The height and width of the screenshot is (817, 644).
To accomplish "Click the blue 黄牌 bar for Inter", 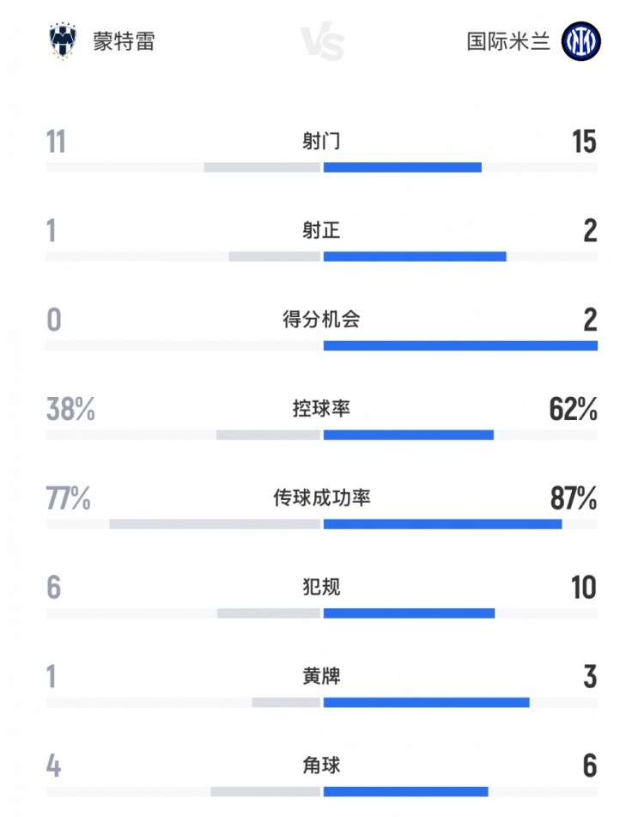I will [x=426, y=703].
